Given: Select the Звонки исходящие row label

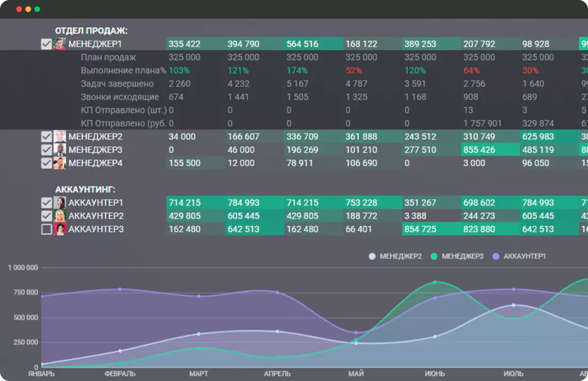Looking at the screenshot, I should coord(120,97).
